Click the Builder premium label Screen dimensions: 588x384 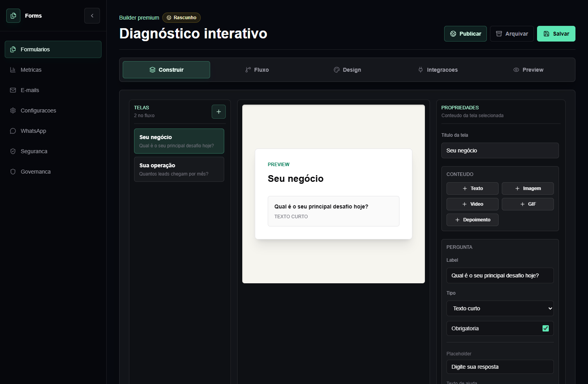pos(139,18)
